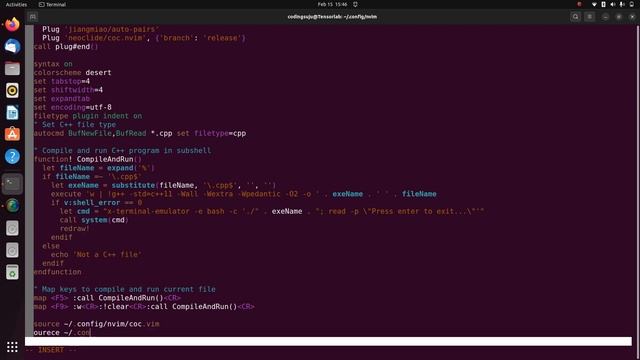Click the red recording indicator in top bar
The image size is (640, 360).
pos(579,4)
